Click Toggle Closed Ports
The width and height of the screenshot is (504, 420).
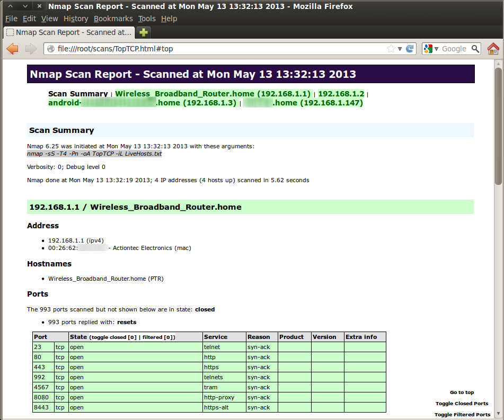462,403
